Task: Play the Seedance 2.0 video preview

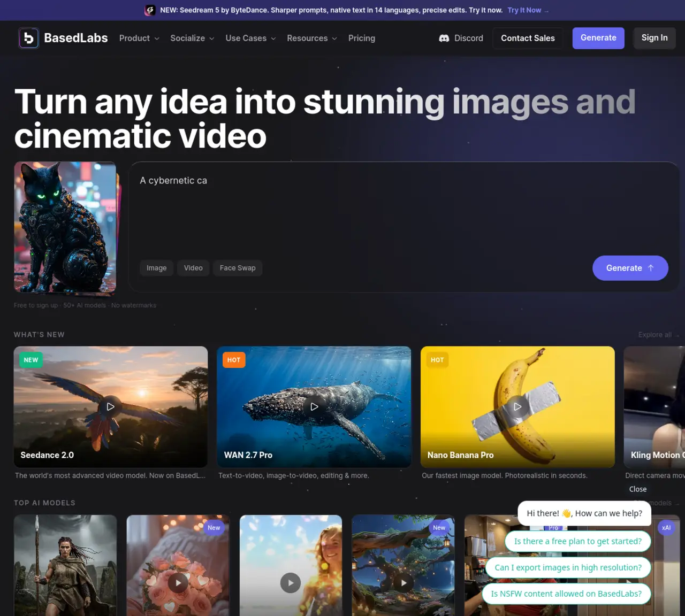Action: click(x=110, y=406)
